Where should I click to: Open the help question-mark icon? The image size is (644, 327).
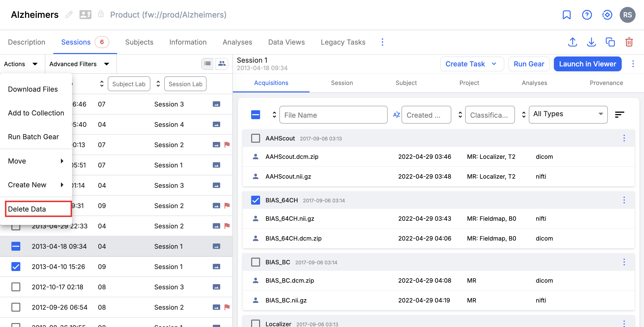tap(587, 15)
